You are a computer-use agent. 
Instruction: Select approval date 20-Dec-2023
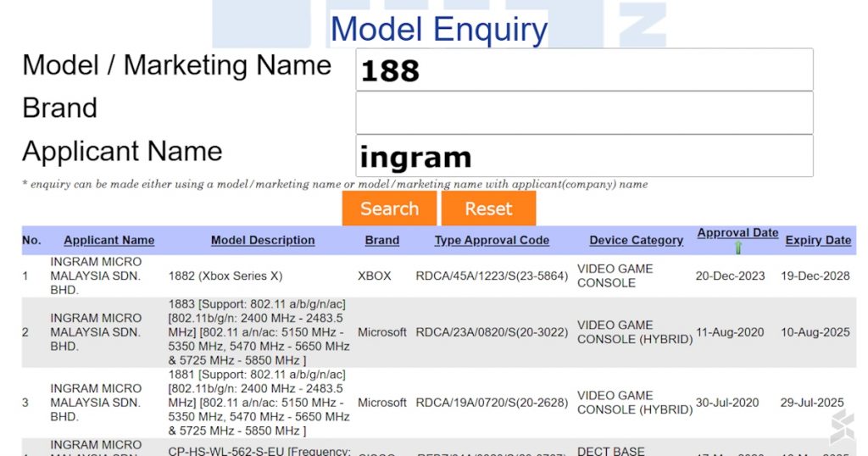pyautogui.click(x=730, y=275)
